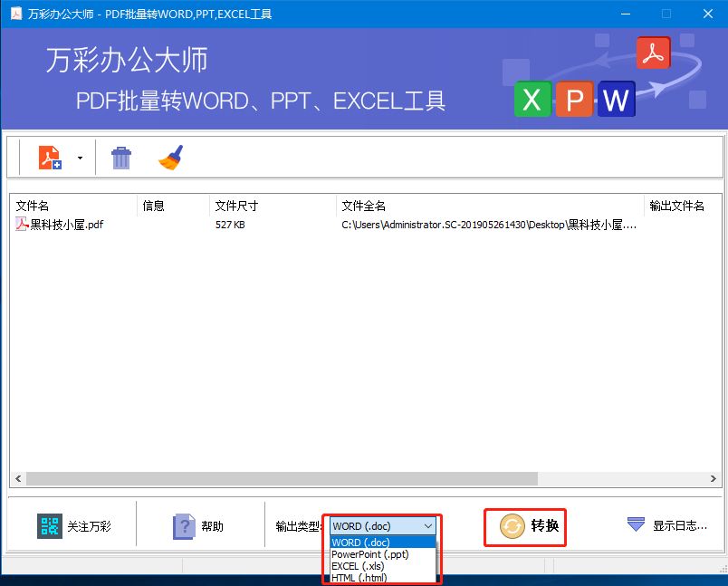The height and width of the screenshot is (586, 728).
Task: Click the app icon in title bar
Action: click(x=16, y=14)
